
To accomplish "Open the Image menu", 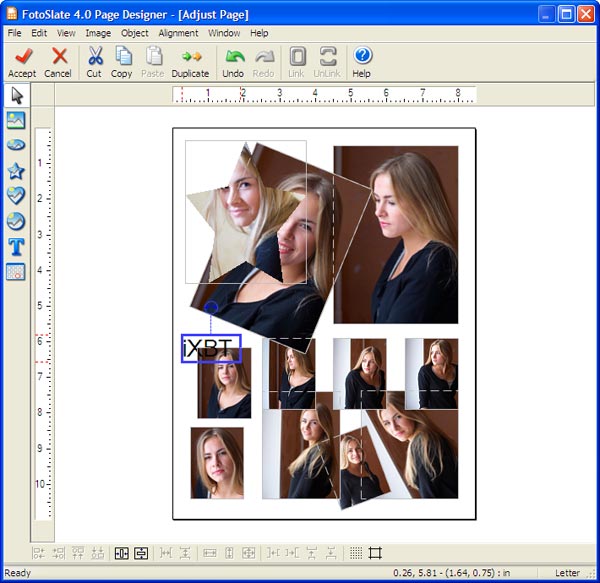I will (98, 33).
